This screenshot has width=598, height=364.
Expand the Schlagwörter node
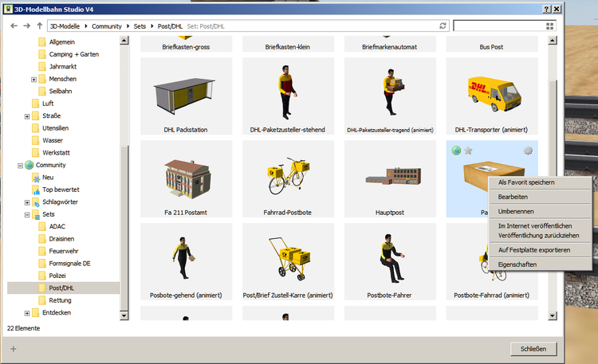click(27, 202)
